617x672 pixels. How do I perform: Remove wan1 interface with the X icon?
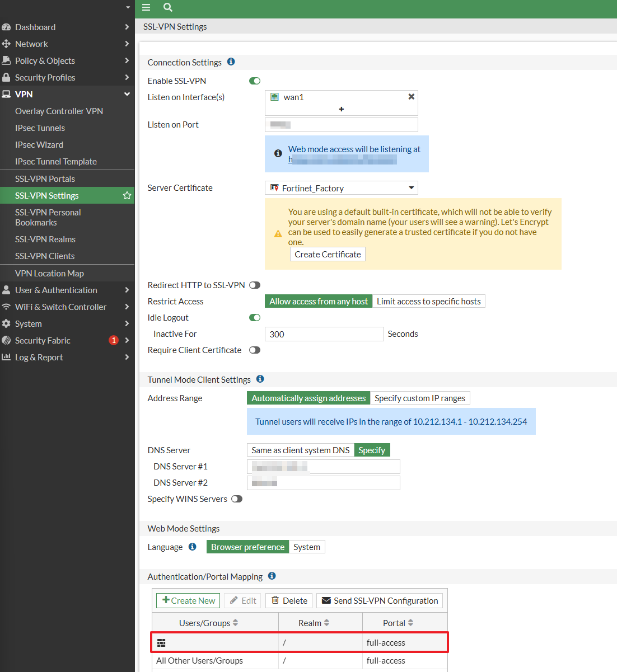(411, 97)
